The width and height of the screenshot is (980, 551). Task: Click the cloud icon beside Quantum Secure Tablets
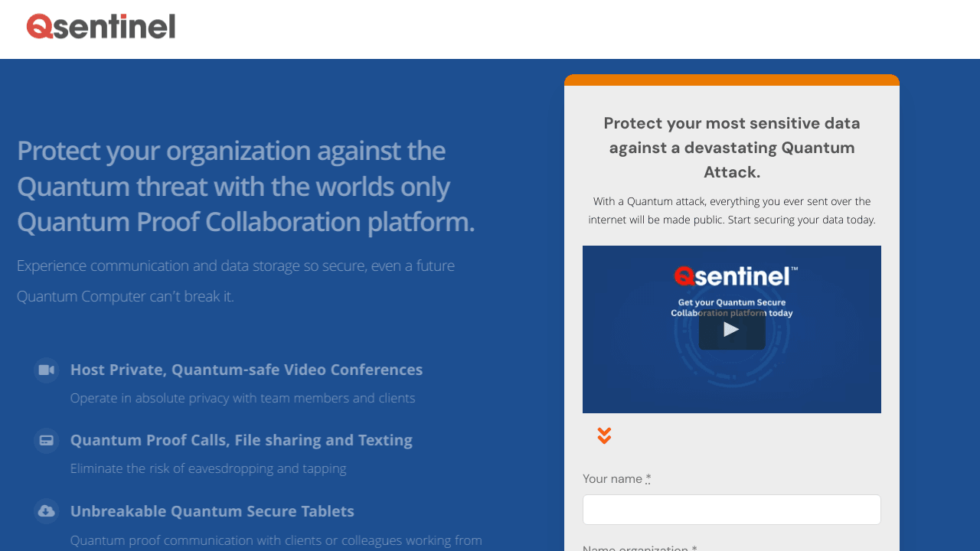click(x=47, y=511)
